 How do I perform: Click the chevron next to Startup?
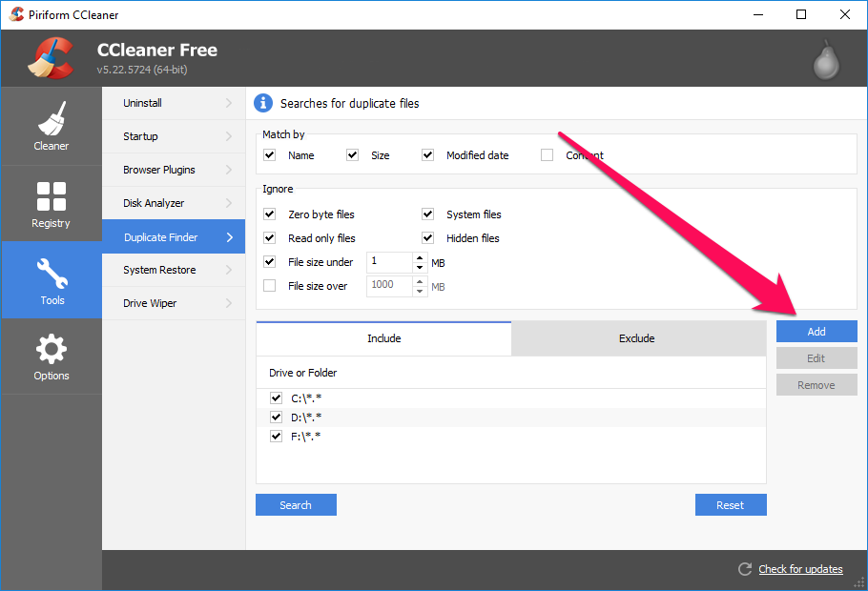(x=229, y=136)
